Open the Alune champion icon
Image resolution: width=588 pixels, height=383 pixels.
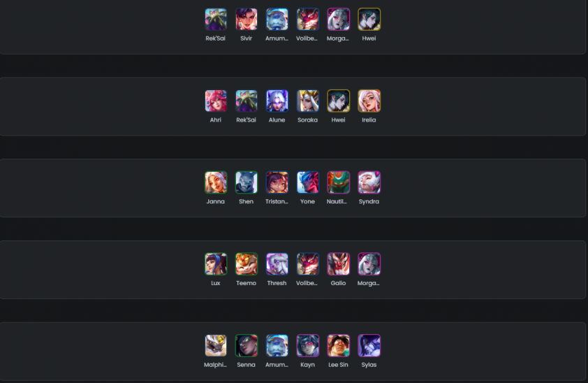(277, 101)
